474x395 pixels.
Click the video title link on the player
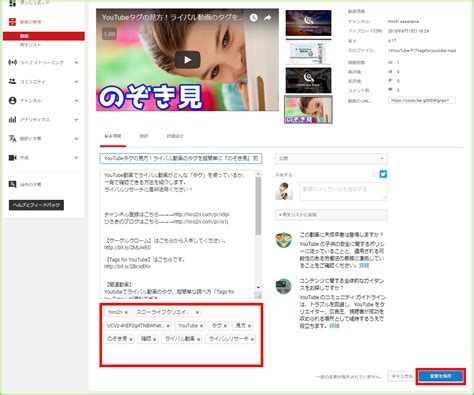pyautogui.click(x=172, y=18)
